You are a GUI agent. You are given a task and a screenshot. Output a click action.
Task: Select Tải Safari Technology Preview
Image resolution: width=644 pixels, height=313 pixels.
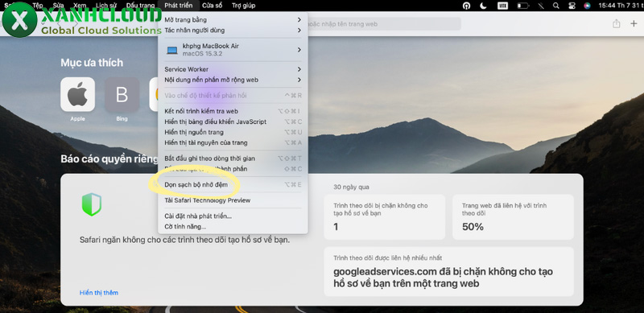click(x=233, y=200)
